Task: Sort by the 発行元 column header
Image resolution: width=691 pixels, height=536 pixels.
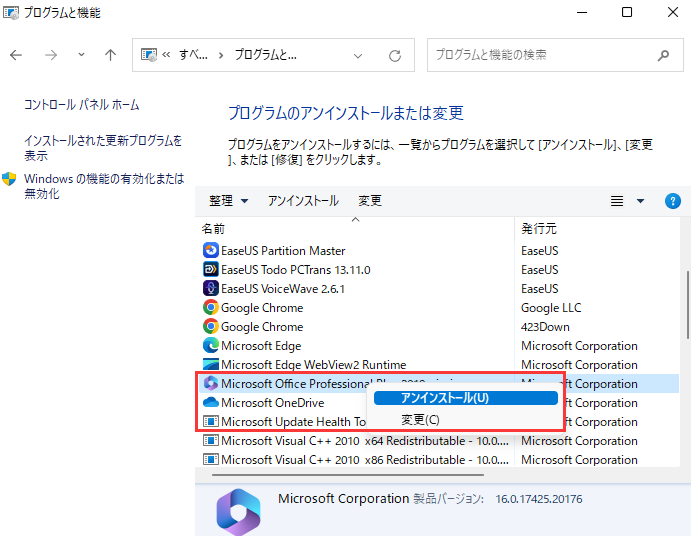Action: [x=539, y=229]
